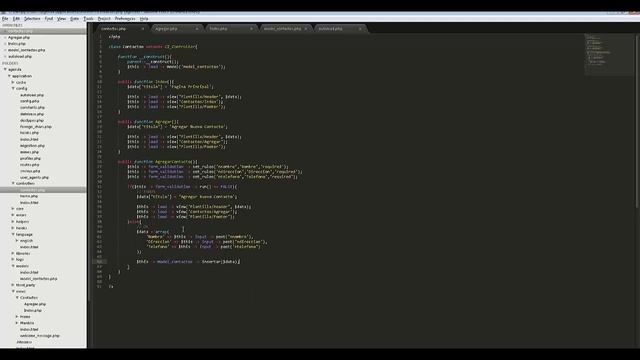Expand the Home views subfolder
Viewport: 640px width, 360px height.
click(x=17, y=317)
